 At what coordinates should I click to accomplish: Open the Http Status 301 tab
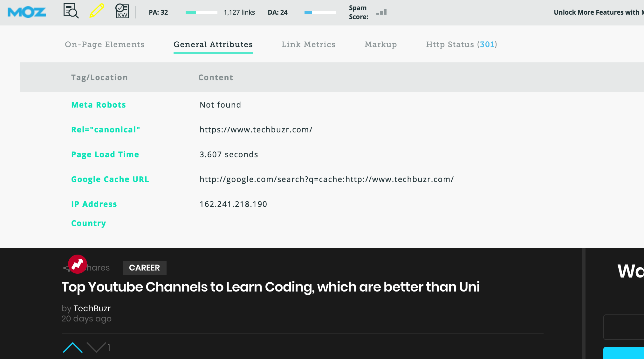coord(461,45)
